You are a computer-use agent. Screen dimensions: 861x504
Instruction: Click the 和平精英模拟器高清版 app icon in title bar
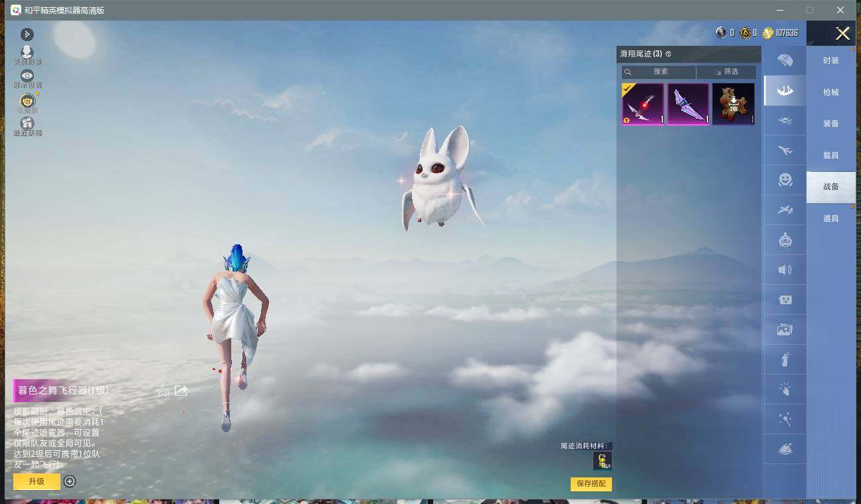tap(15, 10)
